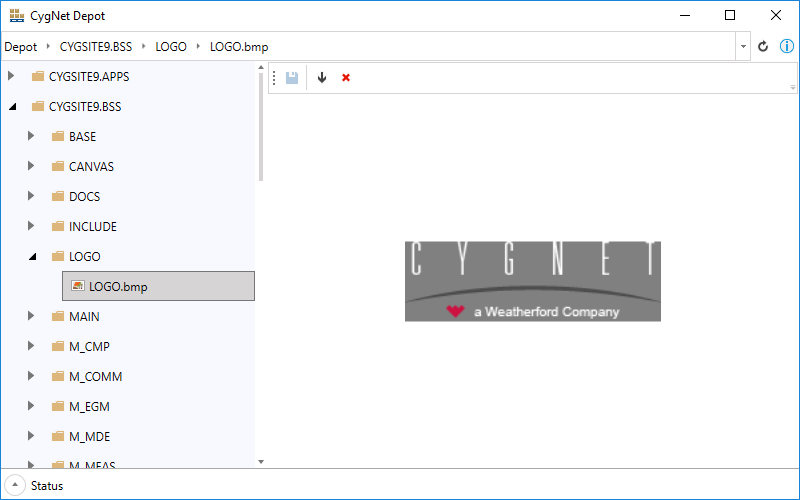Click the CANVAS folder icon

click(58, 166)
